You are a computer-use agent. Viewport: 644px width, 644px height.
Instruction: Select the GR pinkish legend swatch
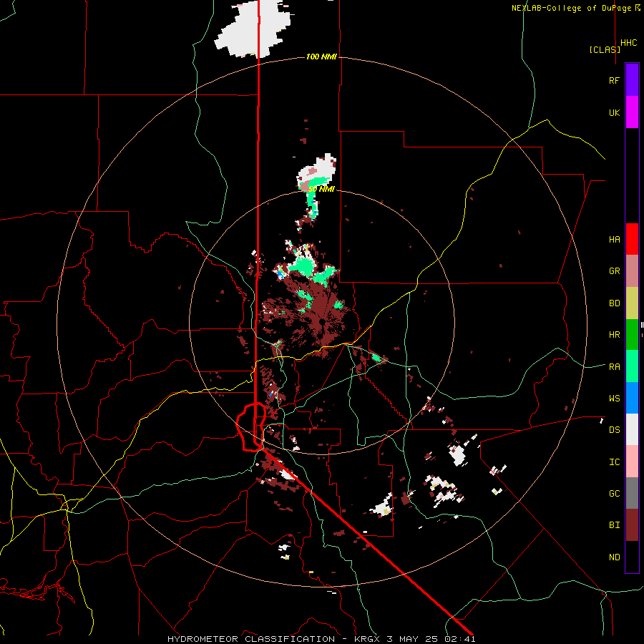tap(632, 271)
